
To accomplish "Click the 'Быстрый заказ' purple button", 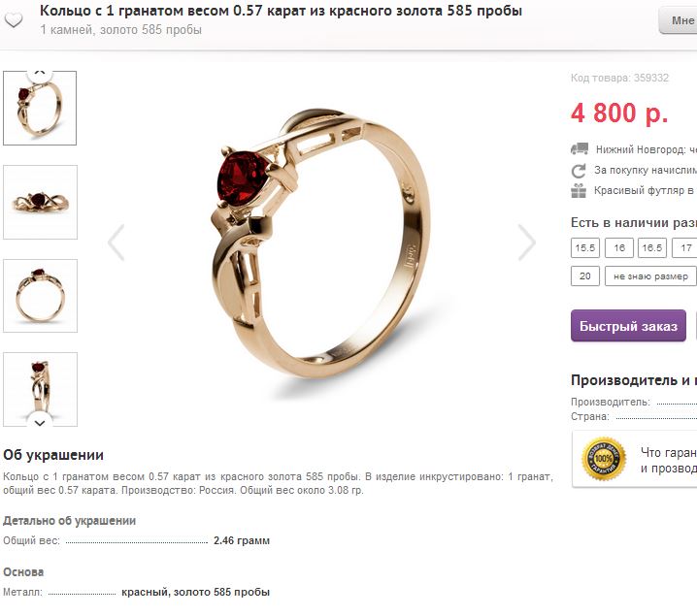I will tap(628, 326).
